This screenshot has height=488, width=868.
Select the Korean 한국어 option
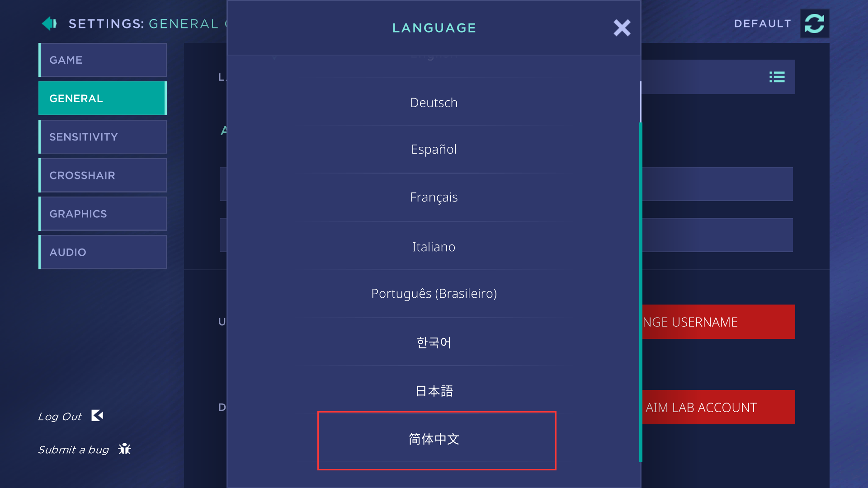point(434,343)
